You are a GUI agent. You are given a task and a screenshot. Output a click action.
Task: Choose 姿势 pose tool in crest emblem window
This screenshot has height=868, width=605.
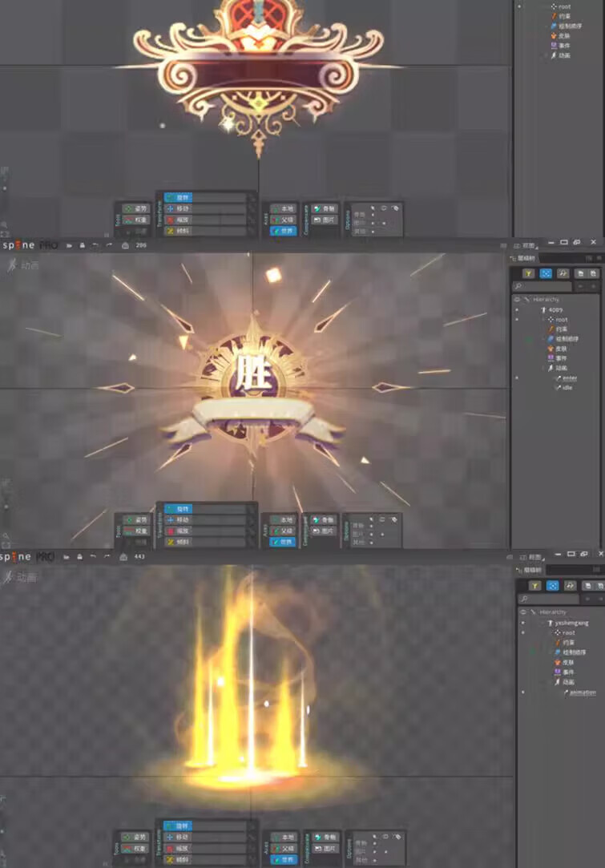point(136,208)
